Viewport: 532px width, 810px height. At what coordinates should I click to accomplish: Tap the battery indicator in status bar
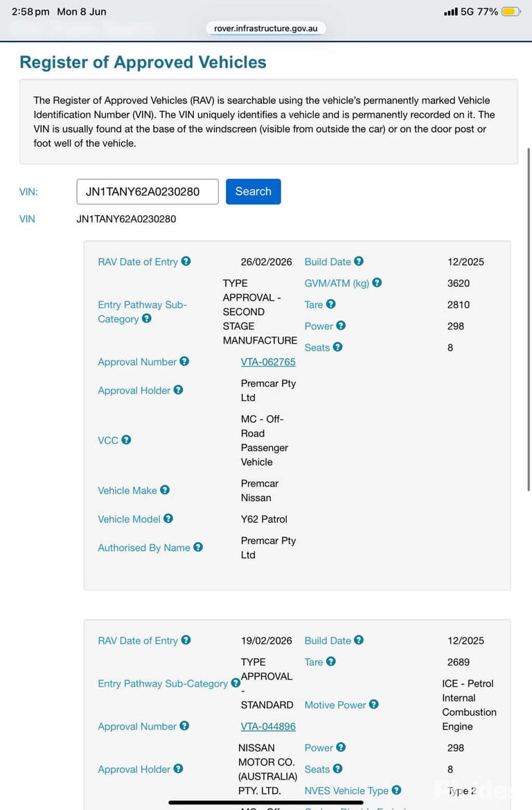pyautogui.click(x=511, y=11)
